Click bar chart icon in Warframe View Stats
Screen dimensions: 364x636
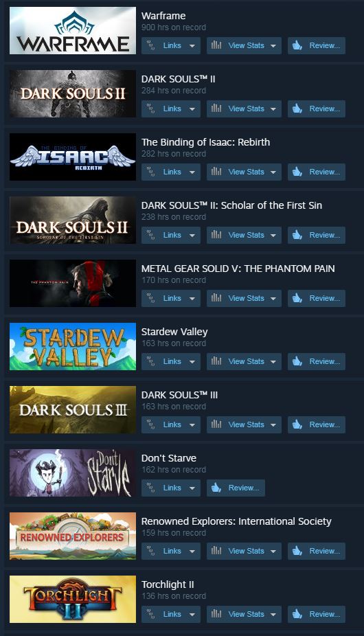(216, 45)
